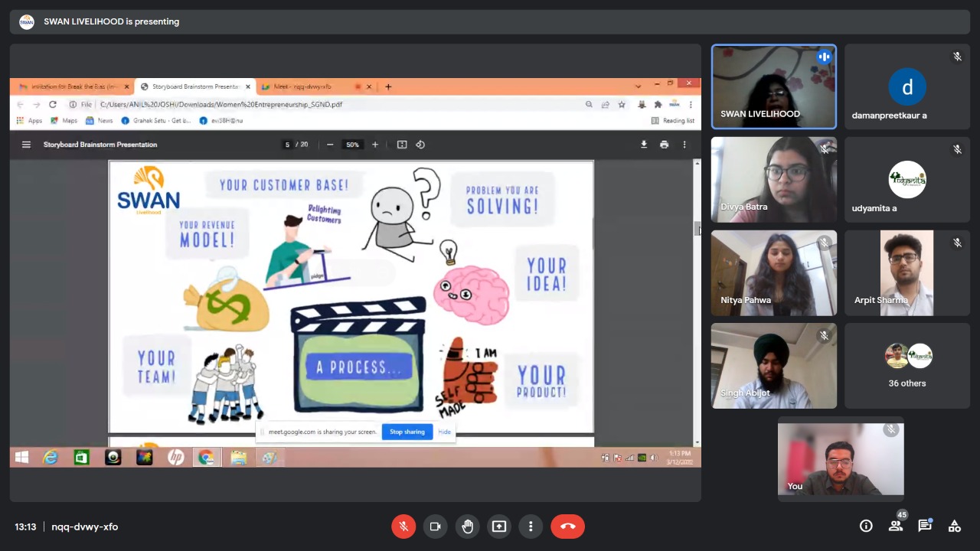Click the PDF download icon
This screenshot has height=551, width=980.
[644, 145]
